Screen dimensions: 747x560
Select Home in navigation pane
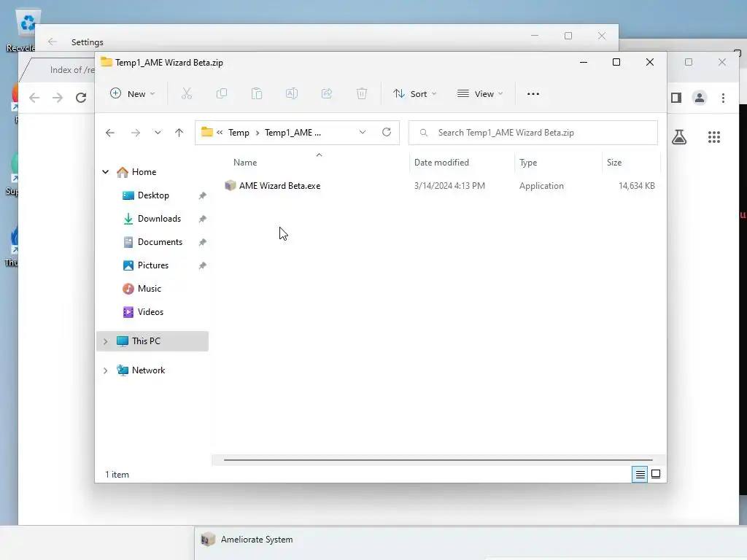click(x=144, y=172)
